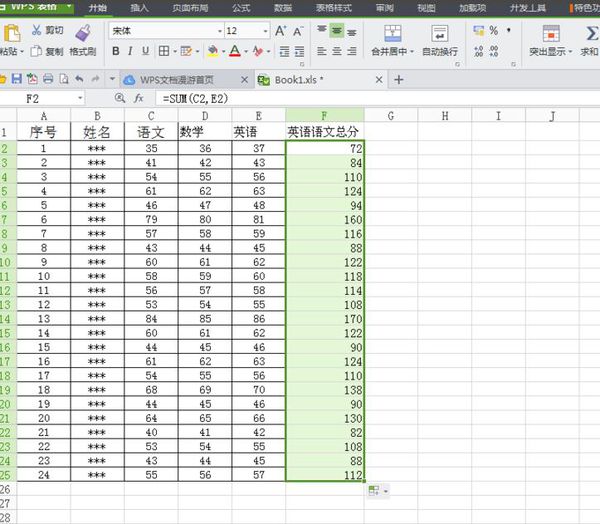Click the 自动换行 wrap text button
Viewport: 600px width, 524px height.
click(x=440, y=41)
